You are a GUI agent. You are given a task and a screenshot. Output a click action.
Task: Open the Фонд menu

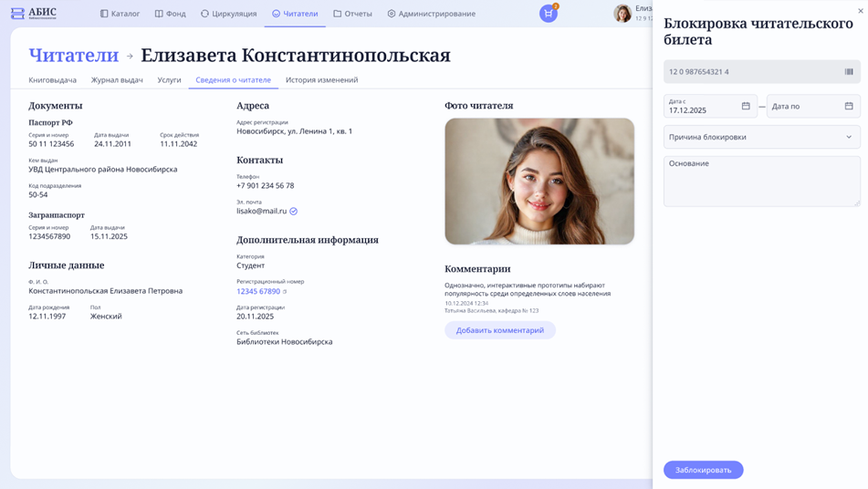pyautogui.click(x=170, y=14)
